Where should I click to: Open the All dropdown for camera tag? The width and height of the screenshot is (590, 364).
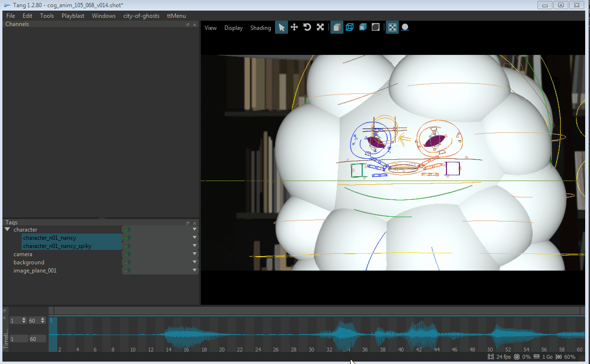195,254
